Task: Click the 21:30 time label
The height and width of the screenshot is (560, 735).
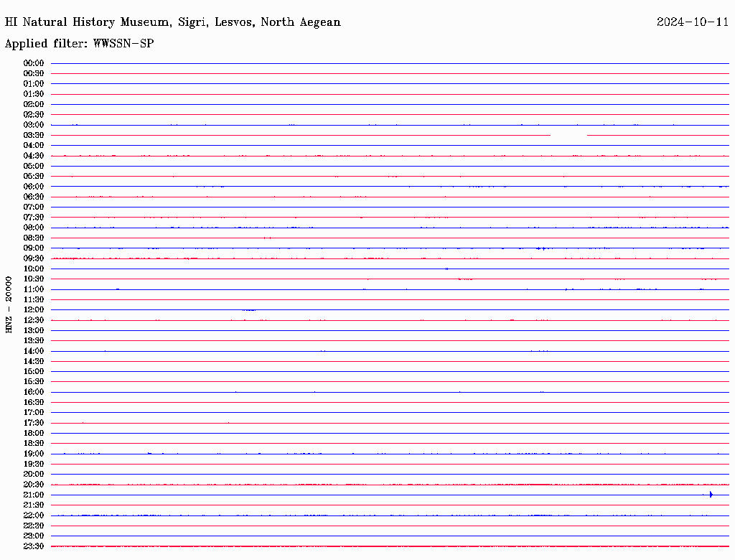Action: (x=34, y=505)
